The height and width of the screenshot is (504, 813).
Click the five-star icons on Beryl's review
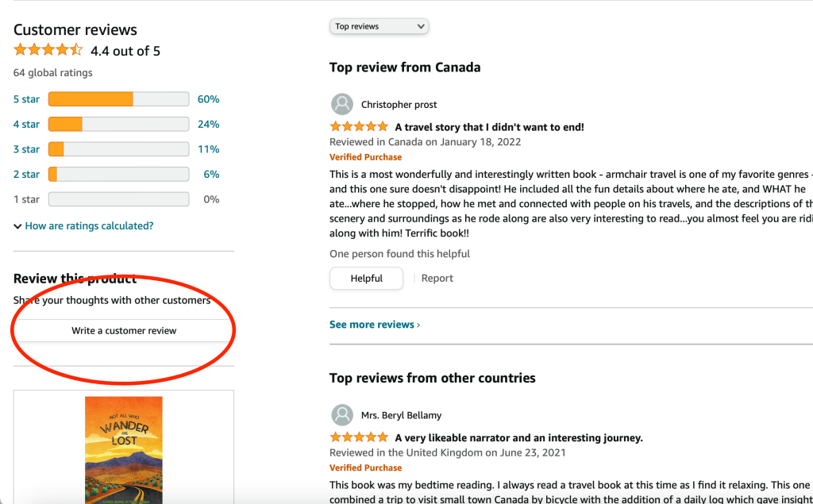pyautogui.click(x=359, y=437)
